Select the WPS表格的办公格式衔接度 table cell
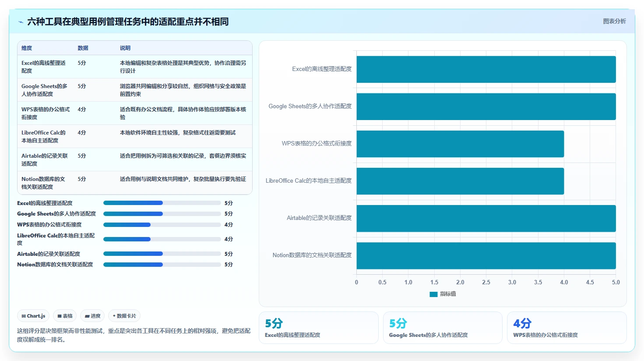Image resolution: width=644 pixels, height=361 pixels. (x=46, y=113)
